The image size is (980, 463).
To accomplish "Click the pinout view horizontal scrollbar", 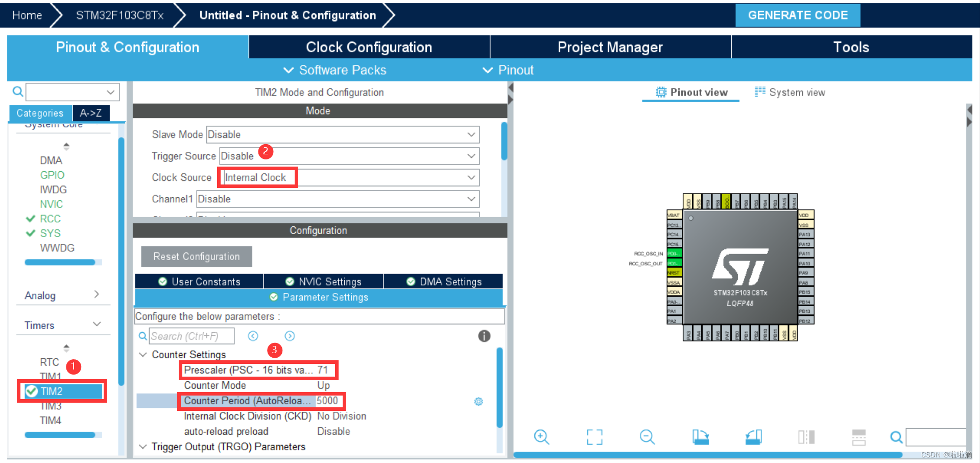I will coord(708,454).
